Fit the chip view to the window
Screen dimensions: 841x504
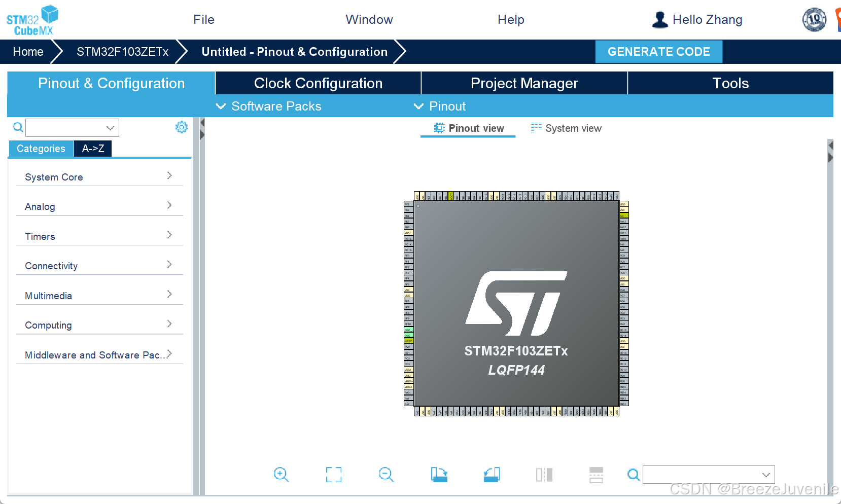[334, 475]
